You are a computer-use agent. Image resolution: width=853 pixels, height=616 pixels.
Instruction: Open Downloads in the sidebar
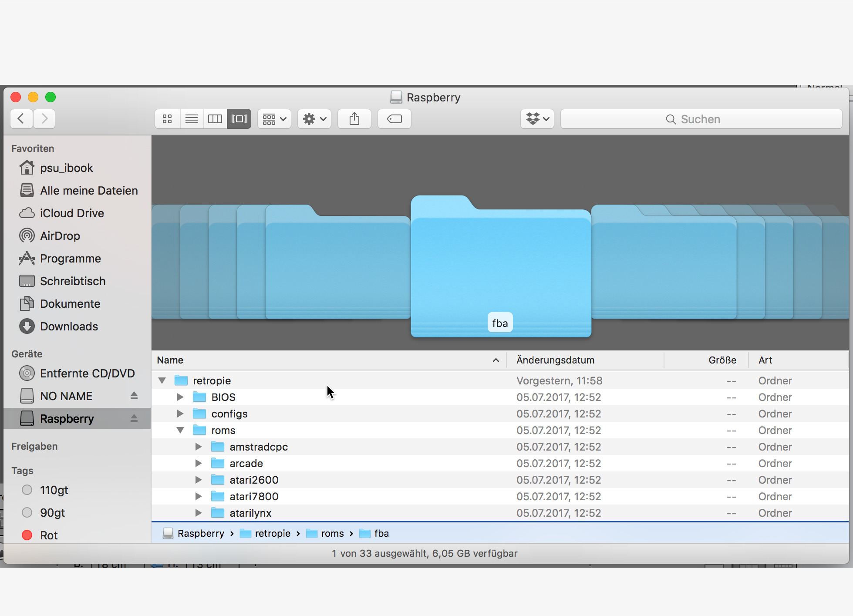[69, 326]
